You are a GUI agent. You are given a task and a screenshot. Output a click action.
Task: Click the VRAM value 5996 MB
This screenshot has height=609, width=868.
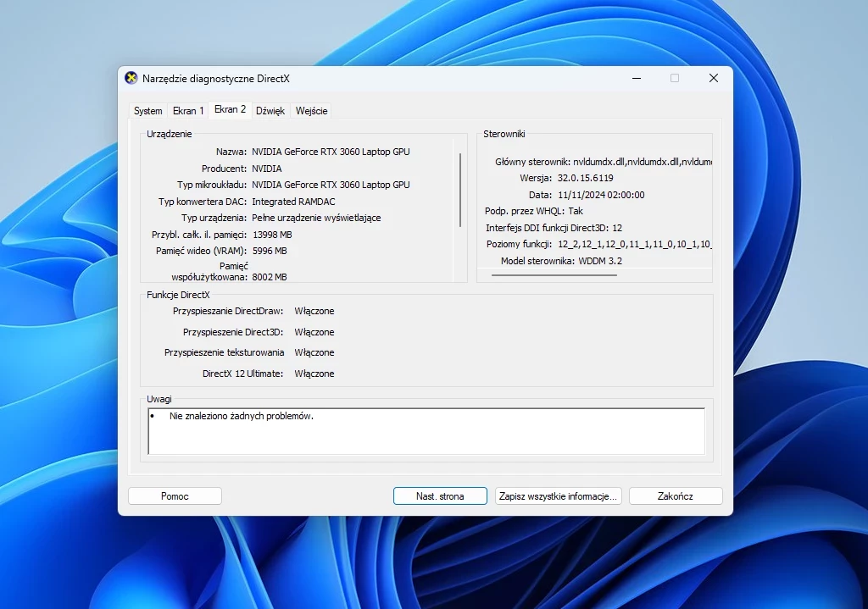point(270,251)
